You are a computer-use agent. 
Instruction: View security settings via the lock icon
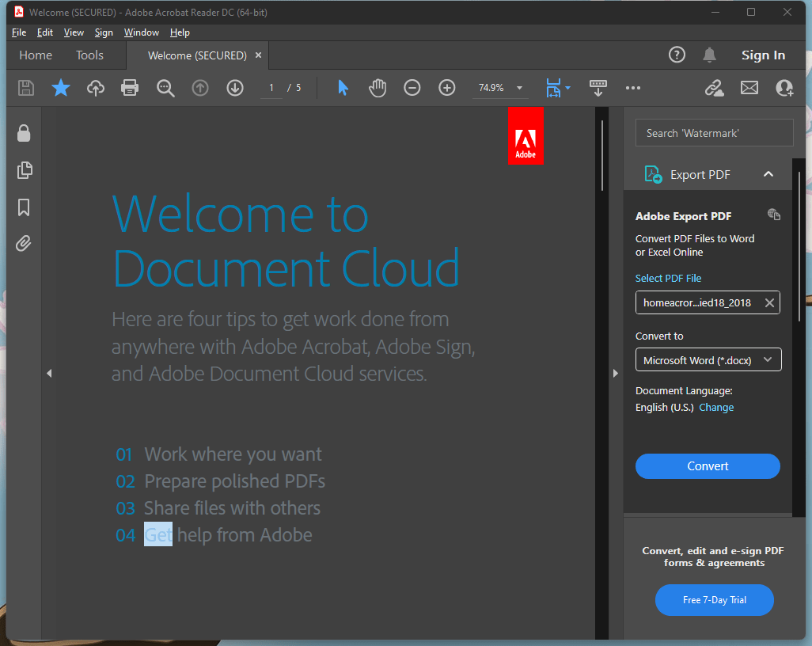24,133
